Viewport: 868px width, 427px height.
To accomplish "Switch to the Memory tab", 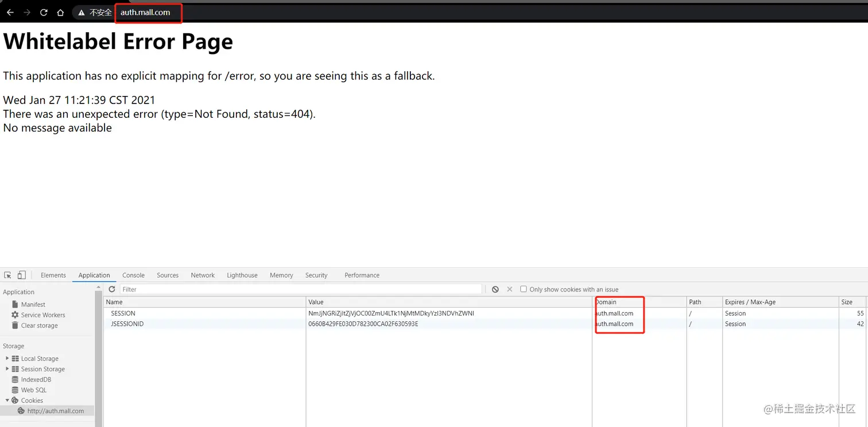I will [281, 275].
